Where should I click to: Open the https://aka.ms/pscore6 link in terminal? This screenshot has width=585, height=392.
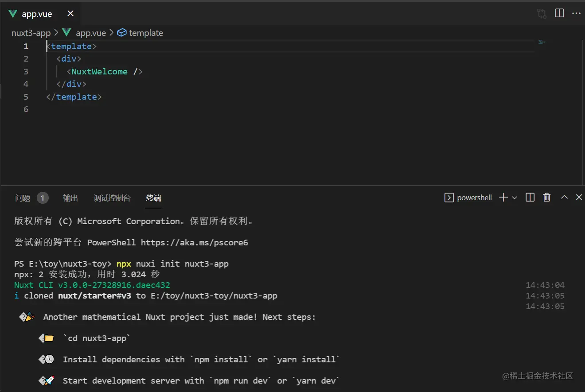coord(194,242)
